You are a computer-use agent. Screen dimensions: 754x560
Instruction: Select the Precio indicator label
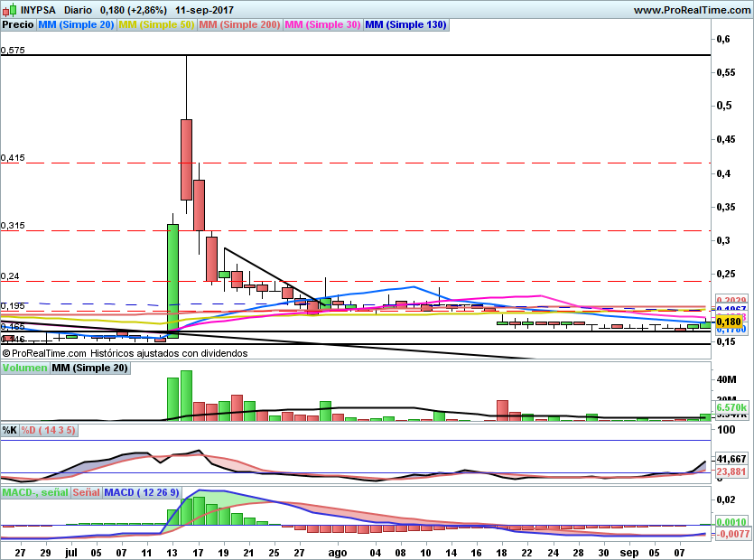tap(17, 25)
